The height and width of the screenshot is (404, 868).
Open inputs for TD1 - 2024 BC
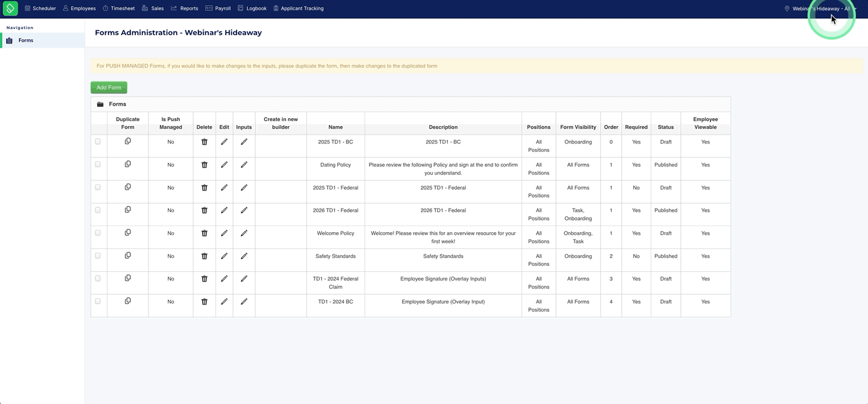[x=244, y=301]
